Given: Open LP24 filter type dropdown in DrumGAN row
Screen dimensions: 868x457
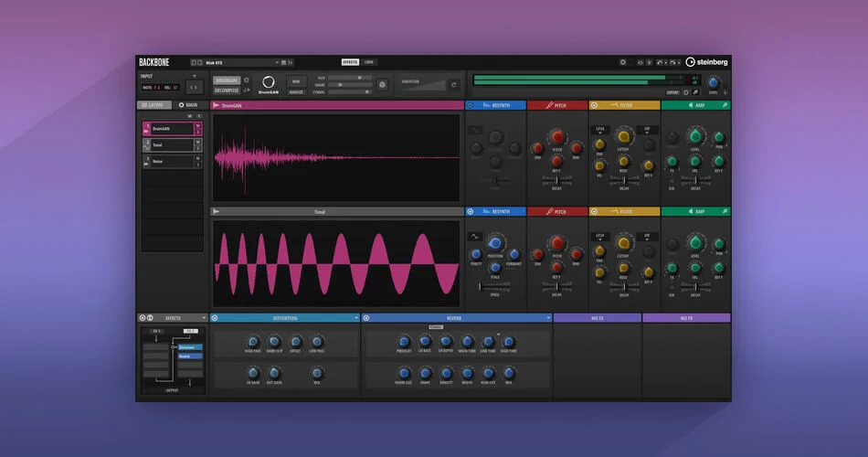Looking at the screenshot, I should (600, 130).
